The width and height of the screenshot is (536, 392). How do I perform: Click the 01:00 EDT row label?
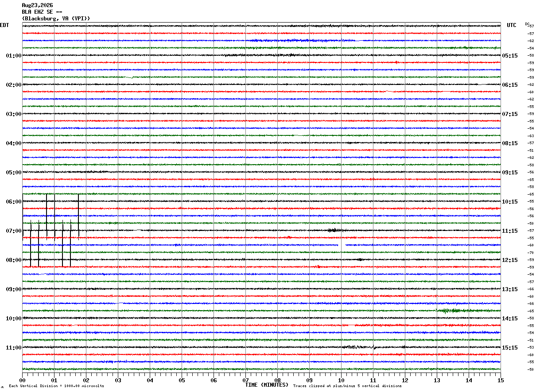pyautogui.click(x=14, y=56)
